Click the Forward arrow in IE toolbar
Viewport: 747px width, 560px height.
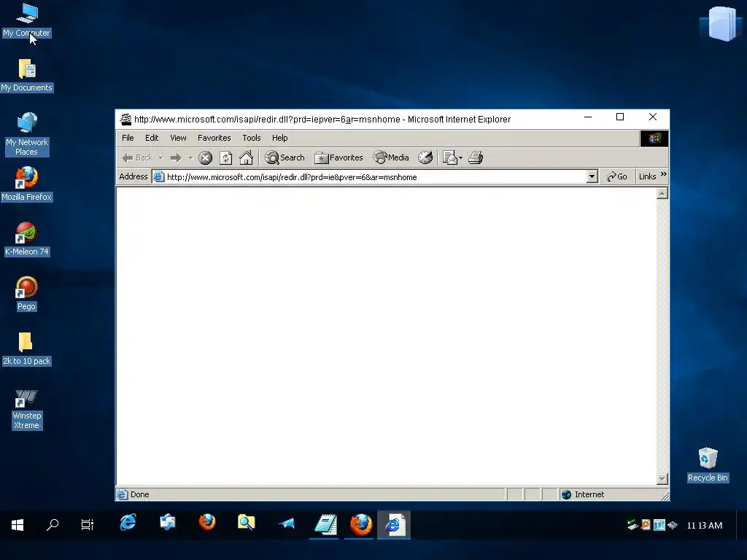click(177, 157)
